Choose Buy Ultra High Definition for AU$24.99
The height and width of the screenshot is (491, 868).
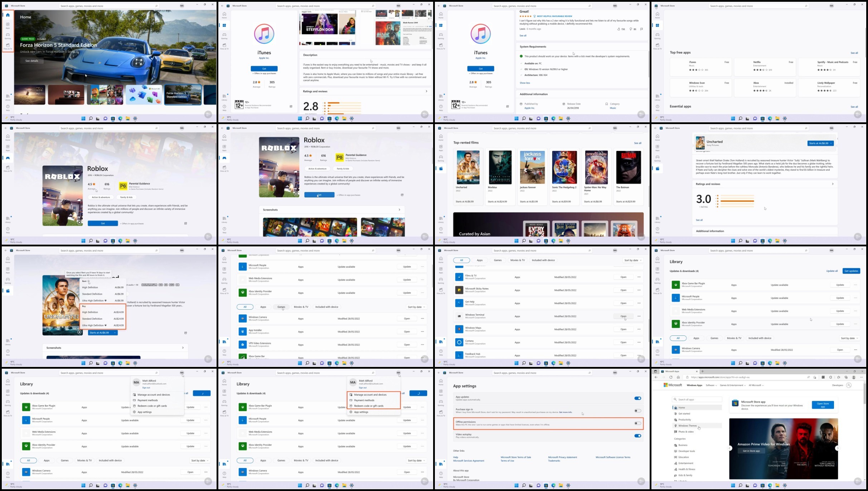tap(102, 325)
